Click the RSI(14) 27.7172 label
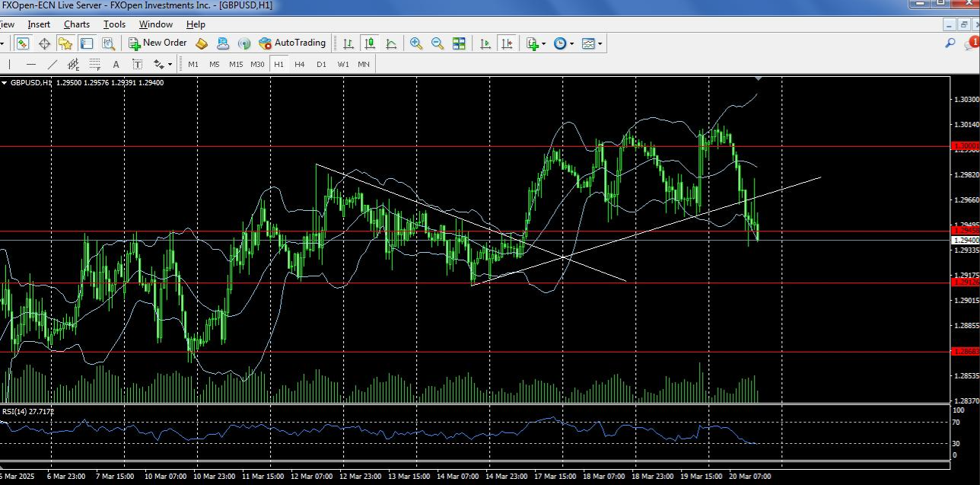Viewport: 980px width, 485px height. coord(27,411)
